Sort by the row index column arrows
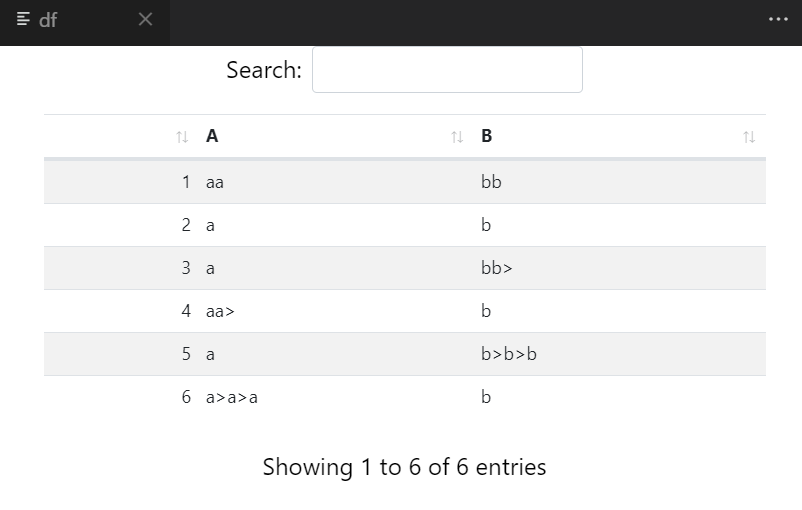Screen dimensions: 802x510 [x=181, y=137]
